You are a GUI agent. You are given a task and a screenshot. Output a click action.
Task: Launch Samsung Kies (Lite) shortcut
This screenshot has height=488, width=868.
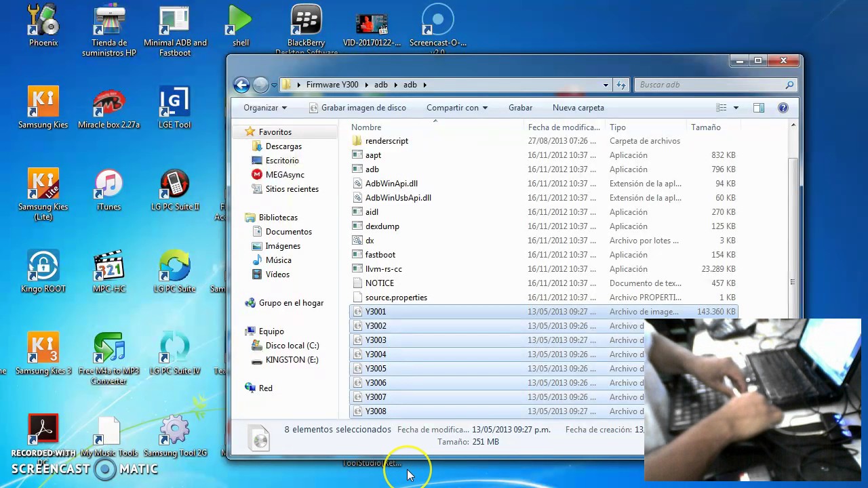coord(43,195)
